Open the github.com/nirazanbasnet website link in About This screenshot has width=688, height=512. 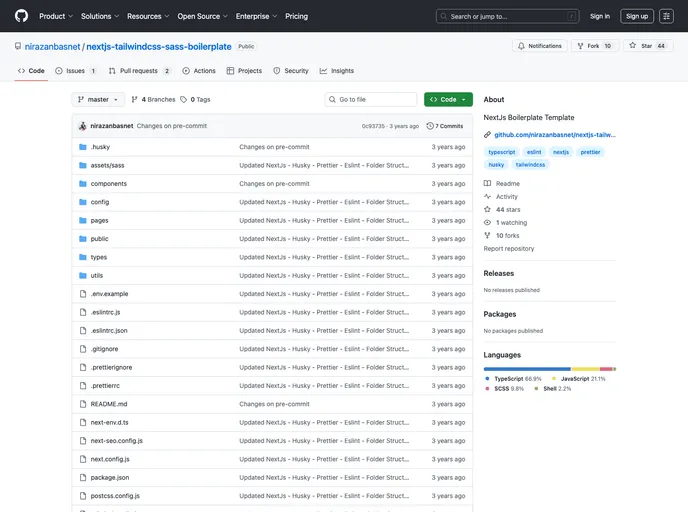(x=555, y=135)
